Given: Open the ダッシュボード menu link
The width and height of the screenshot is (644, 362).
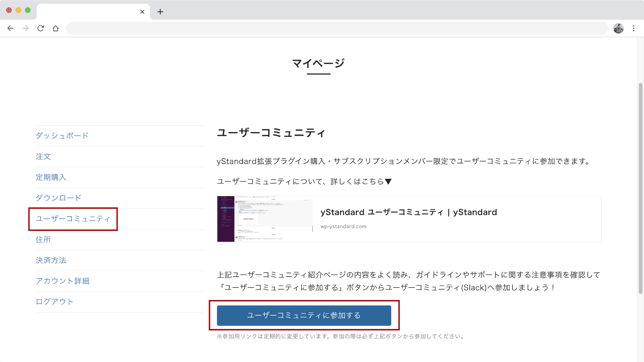Looking at the screenshot, I should 62,136.
